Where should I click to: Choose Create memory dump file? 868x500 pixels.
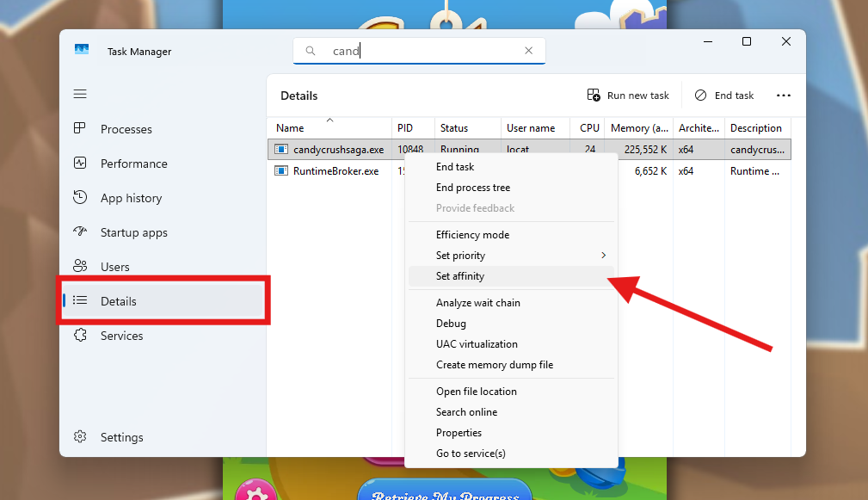pyautogui.click(x=512, y=365)
